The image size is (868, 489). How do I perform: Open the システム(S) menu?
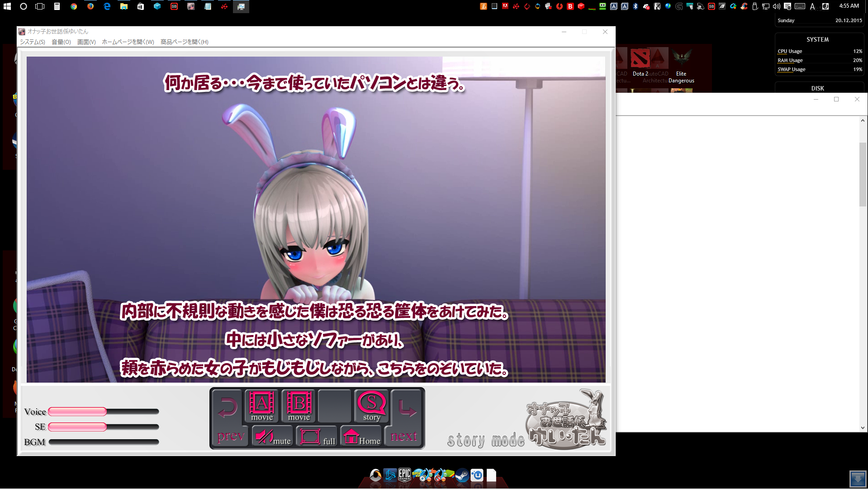32,42
